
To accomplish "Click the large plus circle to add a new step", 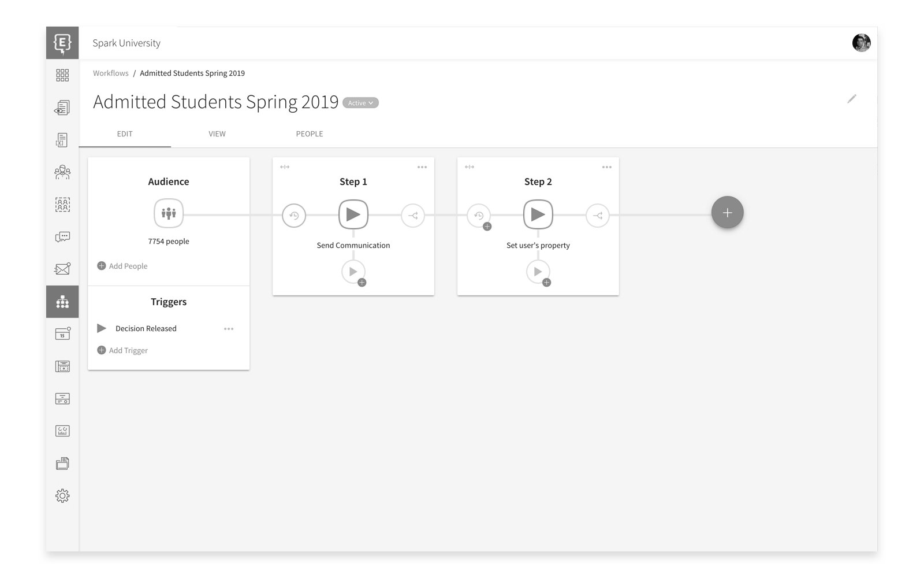I will click(x=727, y=213).
